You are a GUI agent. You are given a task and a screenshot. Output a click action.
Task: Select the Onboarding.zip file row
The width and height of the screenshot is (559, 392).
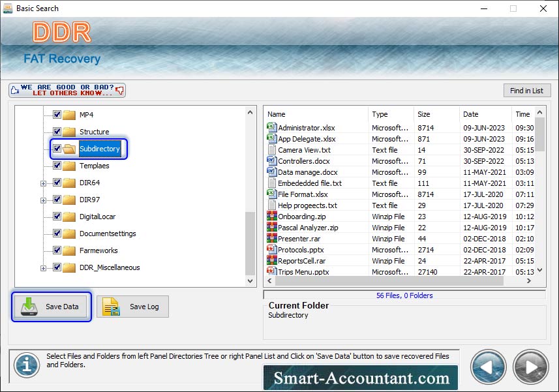tap(400, 217)
